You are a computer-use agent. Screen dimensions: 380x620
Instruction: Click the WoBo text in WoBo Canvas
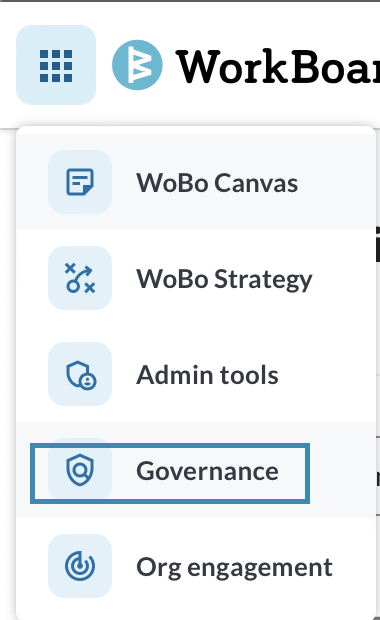pos(172,183)
